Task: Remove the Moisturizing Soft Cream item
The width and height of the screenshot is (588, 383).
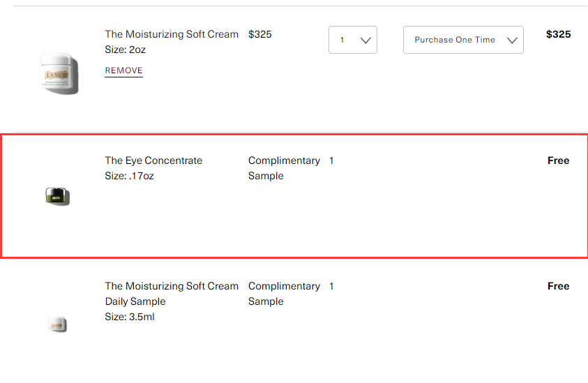Action: pos(123,70)
